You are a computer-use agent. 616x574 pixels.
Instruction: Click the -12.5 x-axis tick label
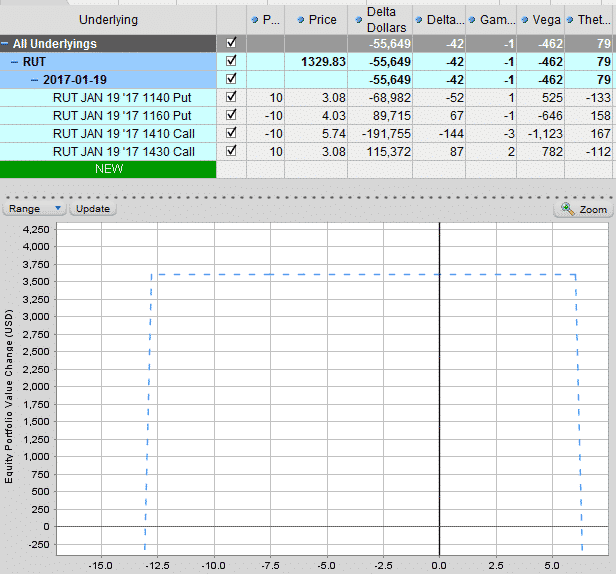pyautogui.click(x=157, y=565)
